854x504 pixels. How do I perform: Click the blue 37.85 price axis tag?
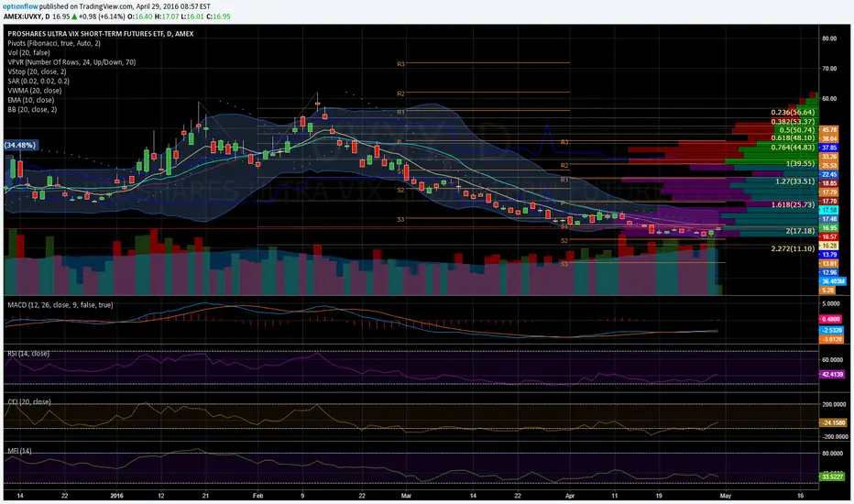[829, 148]
